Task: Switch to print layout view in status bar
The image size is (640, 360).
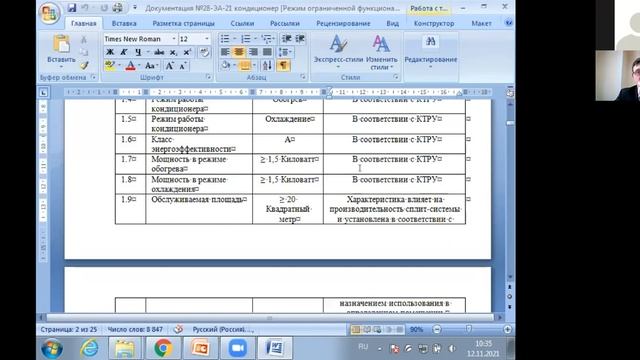Action: coord(355,329)
